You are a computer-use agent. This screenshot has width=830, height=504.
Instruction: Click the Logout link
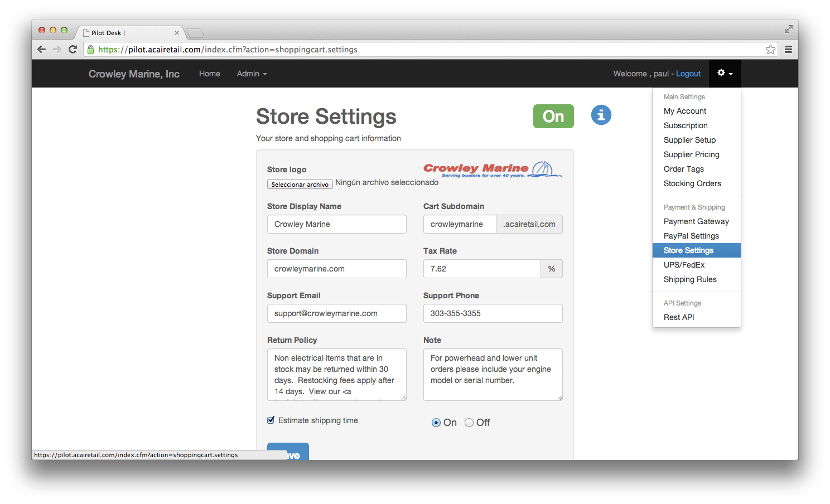tap(688, 73)
